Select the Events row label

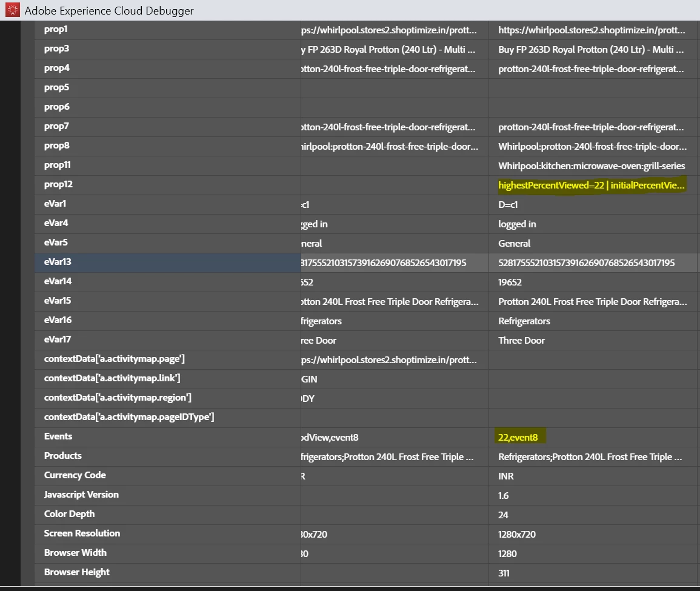[x=58, y=436]
